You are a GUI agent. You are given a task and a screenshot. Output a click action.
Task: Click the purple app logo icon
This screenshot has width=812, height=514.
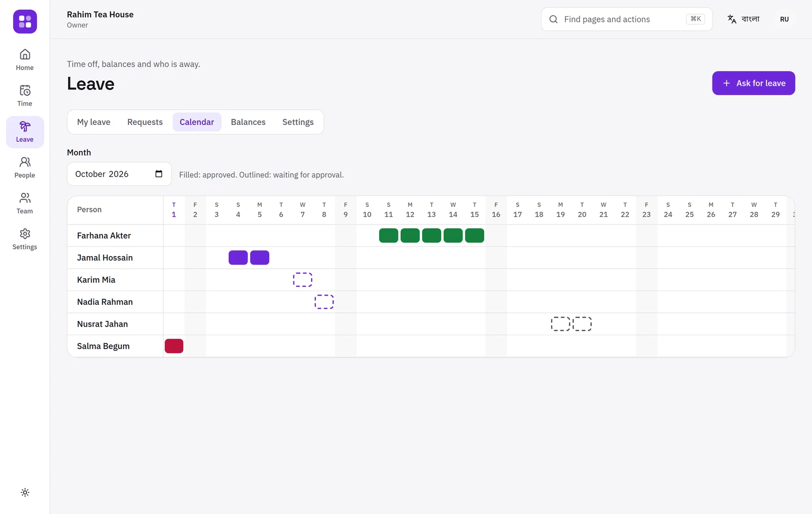point(25,21)
